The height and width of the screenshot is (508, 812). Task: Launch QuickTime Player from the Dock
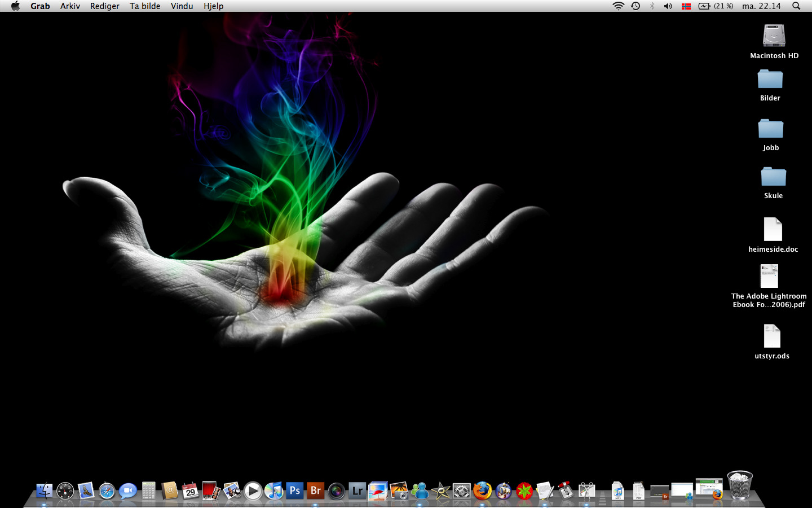pyautogui.click(x=253, y=491)
